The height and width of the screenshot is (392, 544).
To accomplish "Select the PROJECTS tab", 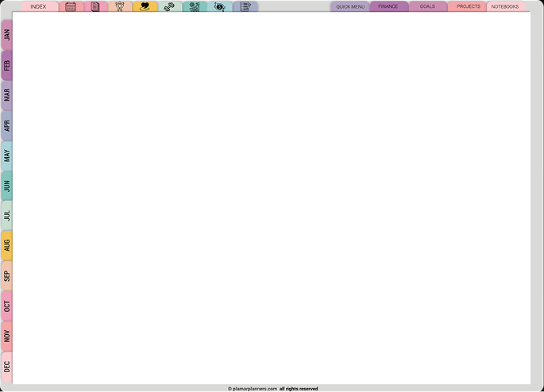I will tap(468, 6).
